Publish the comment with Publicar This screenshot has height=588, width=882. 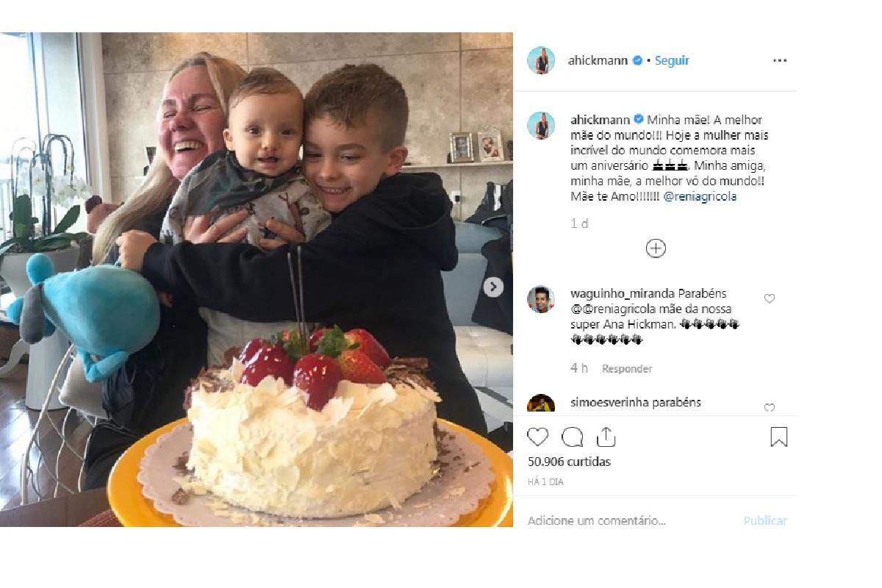tap(765, 520)
